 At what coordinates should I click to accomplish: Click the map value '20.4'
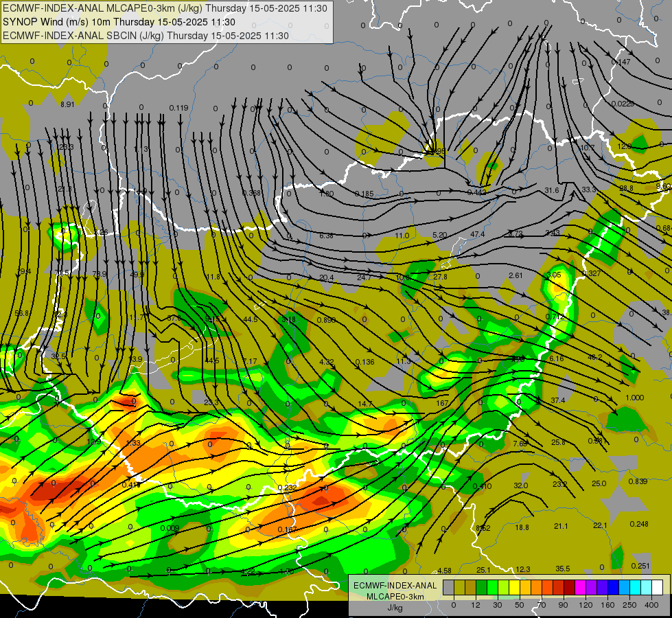[x=326, y=278]
